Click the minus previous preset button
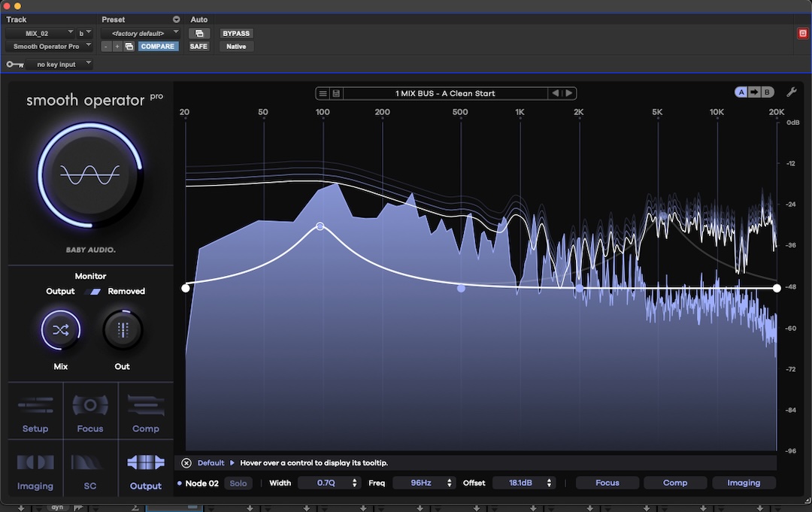This screenshot has height=512, width=812. tap(106, 47)
